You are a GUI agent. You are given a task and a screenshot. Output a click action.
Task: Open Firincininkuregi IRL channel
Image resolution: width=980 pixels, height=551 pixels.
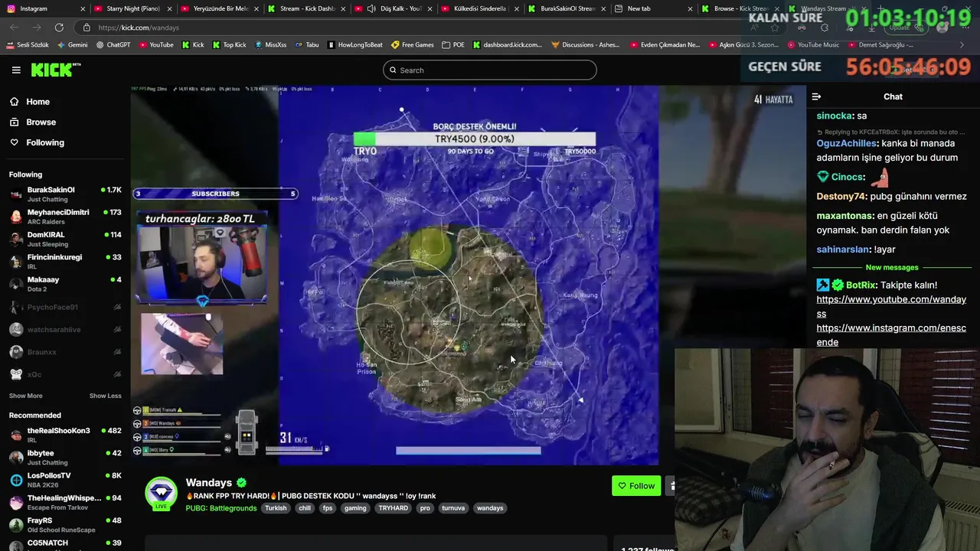65,261
